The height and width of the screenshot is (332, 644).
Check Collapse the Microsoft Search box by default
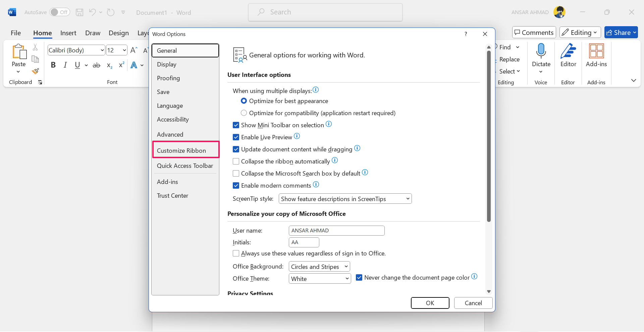[x=236, y=174]
